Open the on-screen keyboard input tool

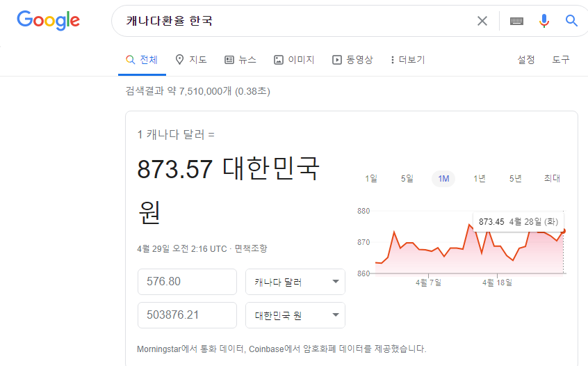[516, 21]
